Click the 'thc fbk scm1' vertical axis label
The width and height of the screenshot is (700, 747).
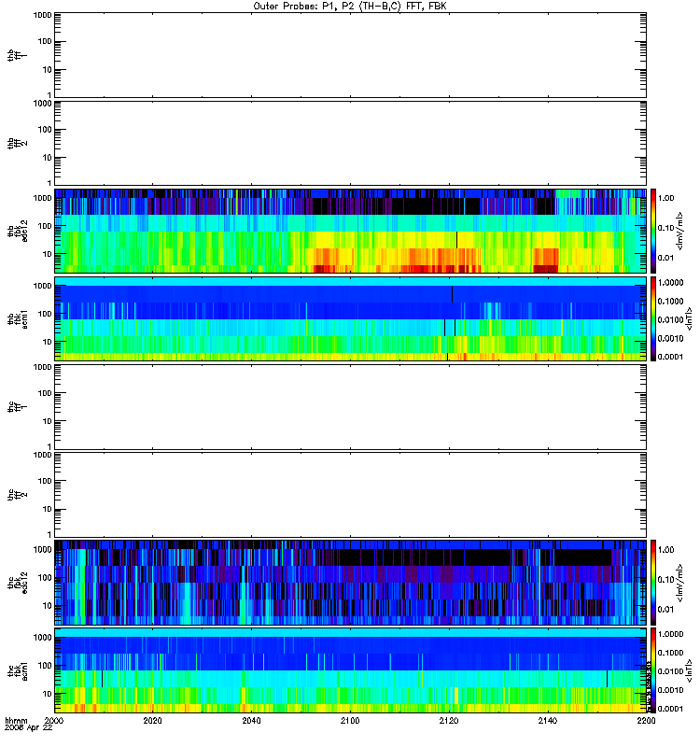(x=17, y=670)
